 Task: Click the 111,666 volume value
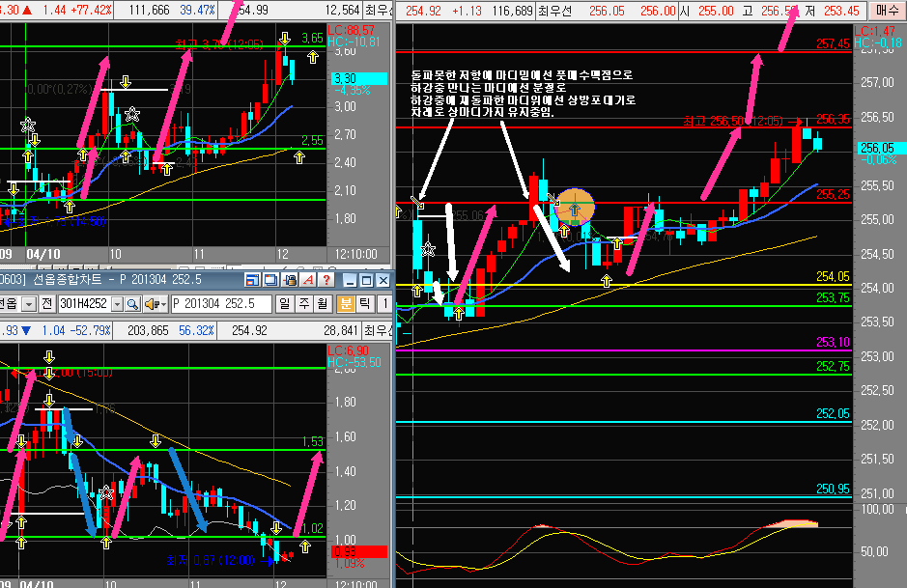[150, 10]
